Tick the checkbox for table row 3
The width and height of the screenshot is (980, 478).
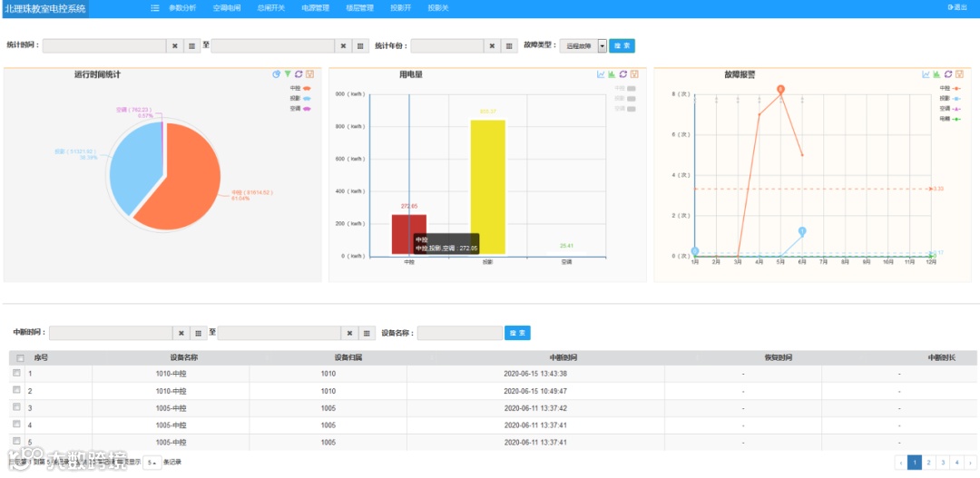tap(17, 407)
